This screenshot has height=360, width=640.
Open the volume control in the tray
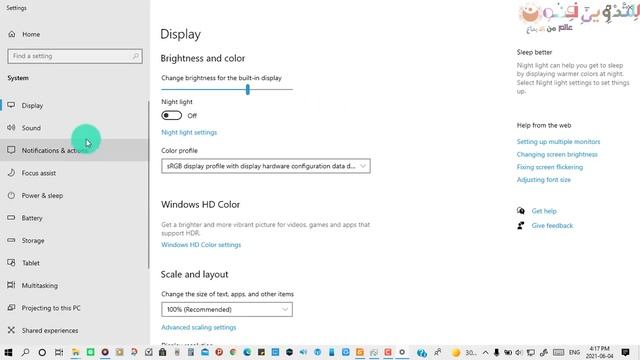518,352
